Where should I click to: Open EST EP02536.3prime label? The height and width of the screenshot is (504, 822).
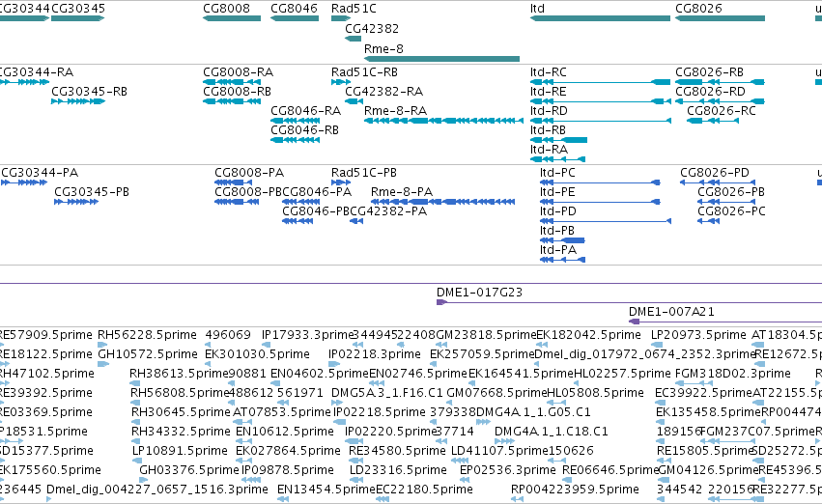pyautogui.click(x=507, y=470)
